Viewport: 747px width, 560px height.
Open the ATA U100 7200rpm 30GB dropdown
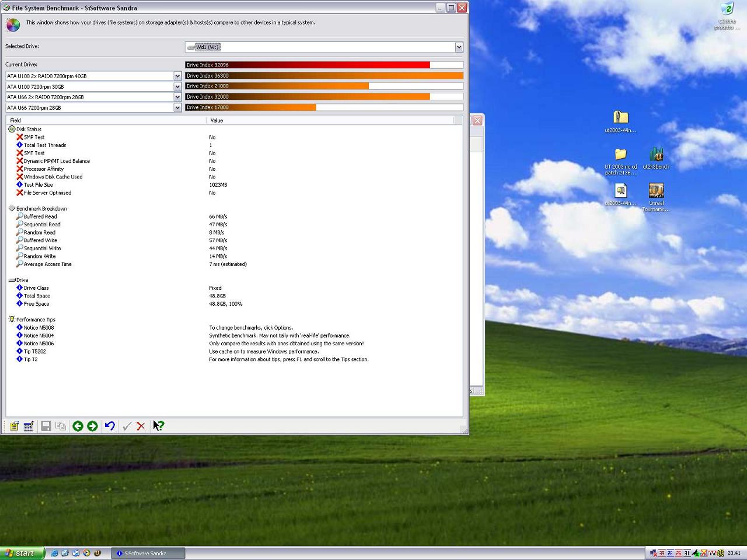(x=177, y=86)
